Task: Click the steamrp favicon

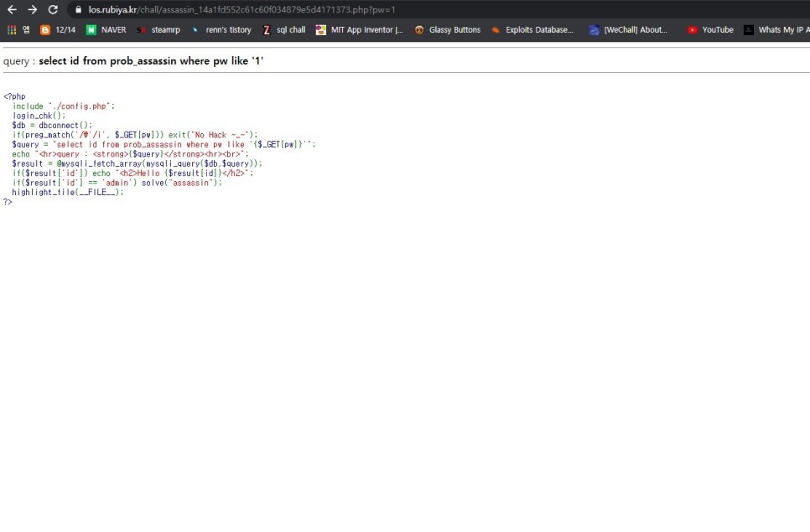Action: pos(141,30)
